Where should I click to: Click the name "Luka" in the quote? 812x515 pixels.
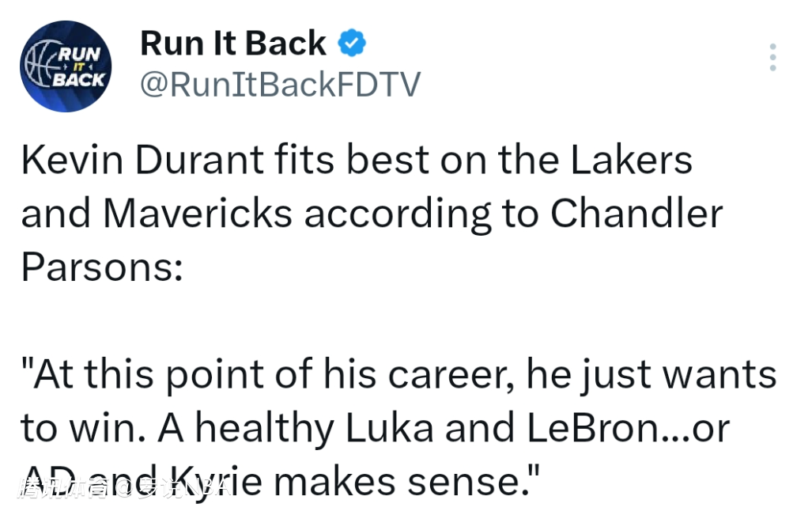pos(390,428)
